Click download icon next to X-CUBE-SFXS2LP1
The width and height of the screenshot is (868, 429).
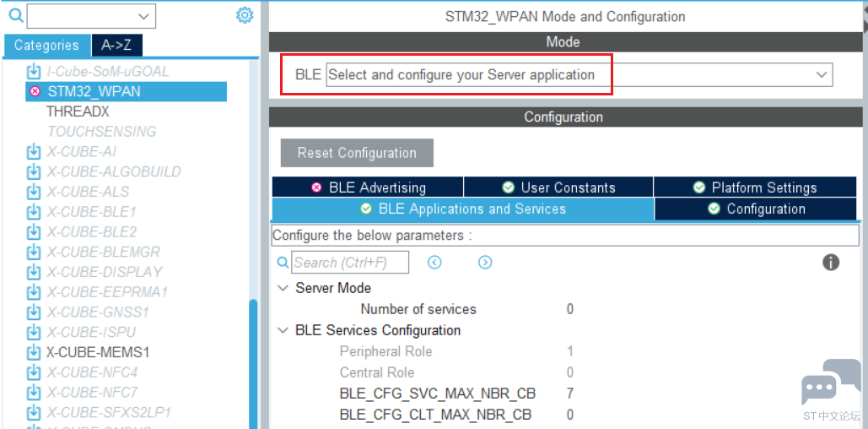tap(35, 413)
